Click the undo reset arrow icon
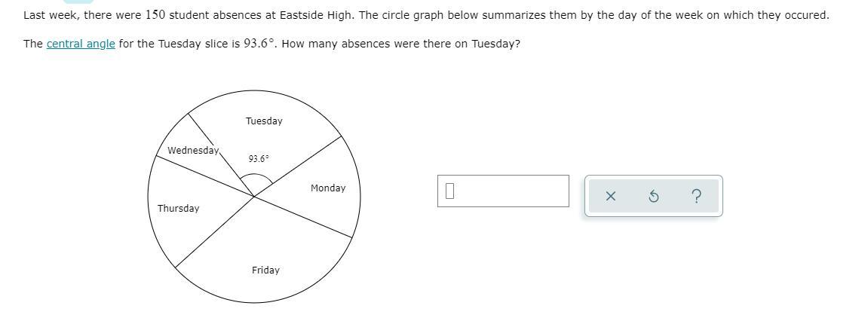868x327 pixels. pos(653,196)
